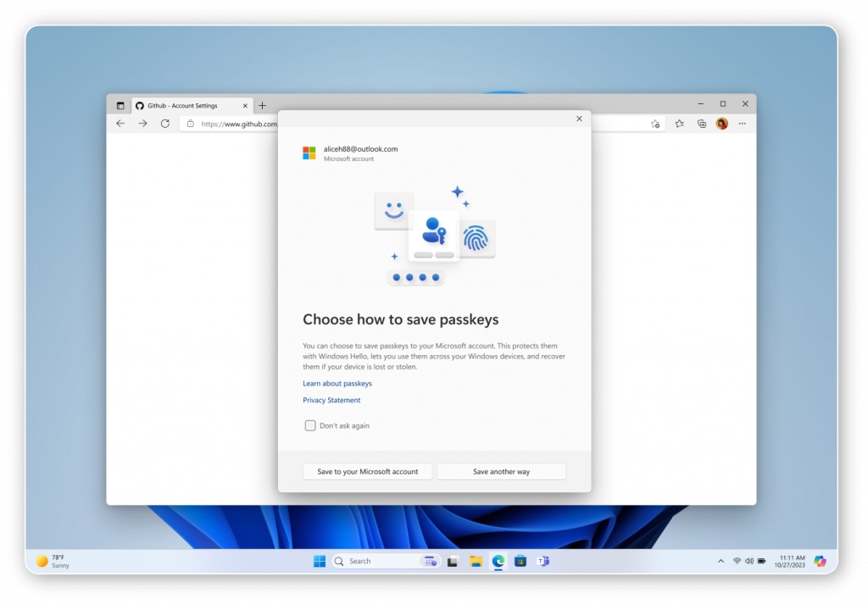Add the current page to favorites
This screenshot has width=868, height=604.
point(655,124)
